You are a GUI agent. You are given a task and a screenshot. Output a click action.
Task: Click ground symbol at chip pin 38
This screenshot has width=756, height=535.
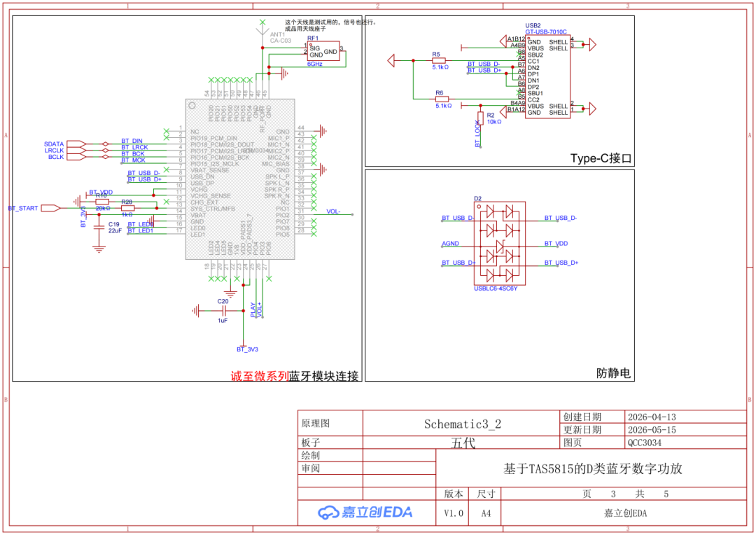323,169
